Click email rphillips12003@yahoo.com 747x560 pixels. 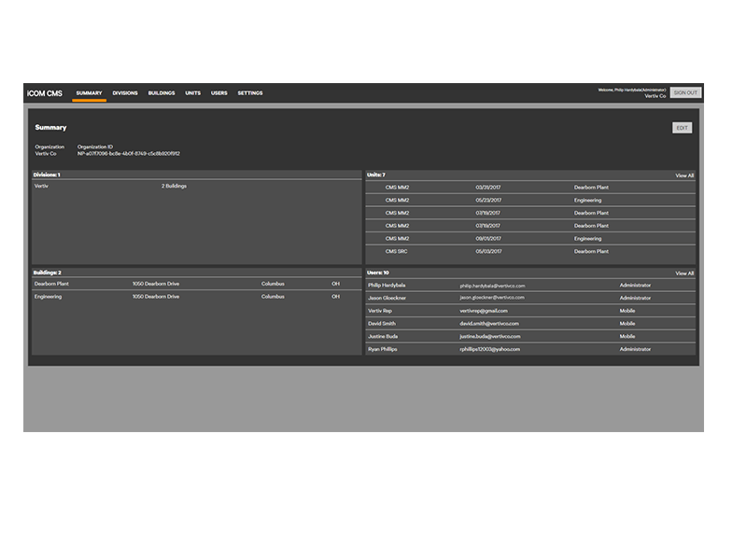pyautogui.click(x=489, y=349)
